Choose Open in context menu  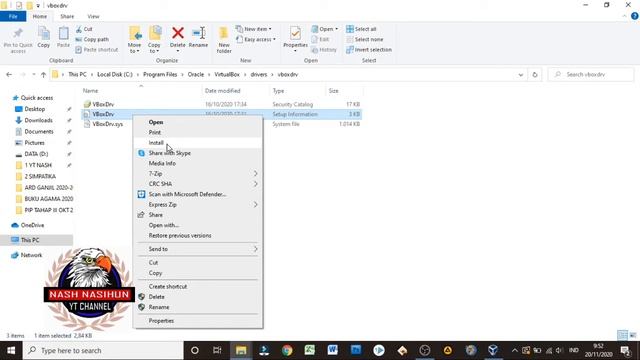(x=156, y=122)
